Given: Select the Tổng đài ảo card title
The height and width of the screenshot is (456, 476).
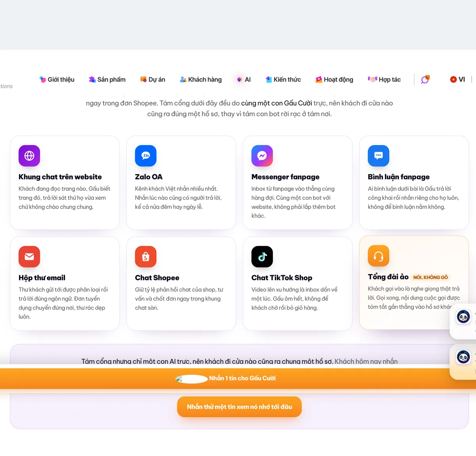Looking at the screenshot, I should click(x=388, y=277).
